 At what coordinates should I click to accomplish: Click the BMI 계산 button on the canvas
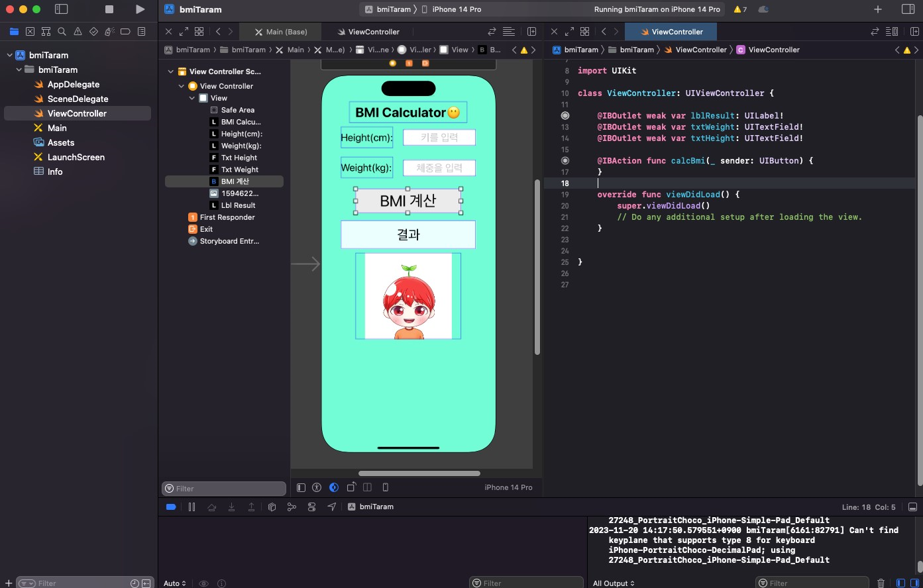click(408, 201)
